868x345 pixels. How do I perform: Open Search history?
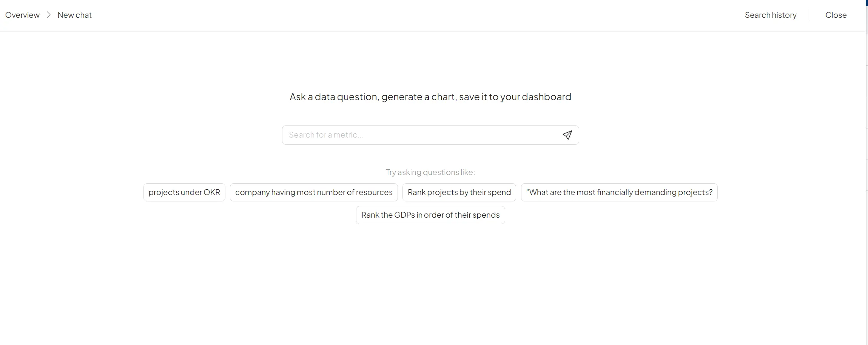coord(771,15)
